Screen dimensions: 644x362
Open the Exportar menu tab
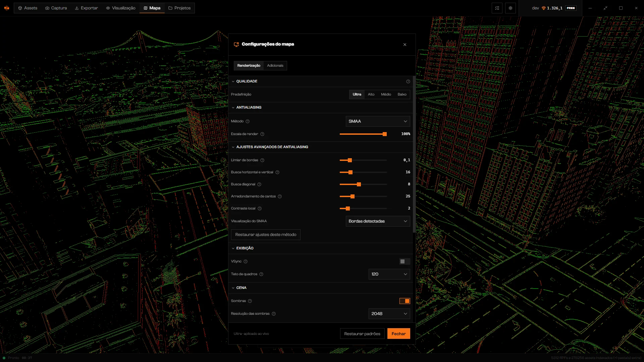click(x=87, y=8)
